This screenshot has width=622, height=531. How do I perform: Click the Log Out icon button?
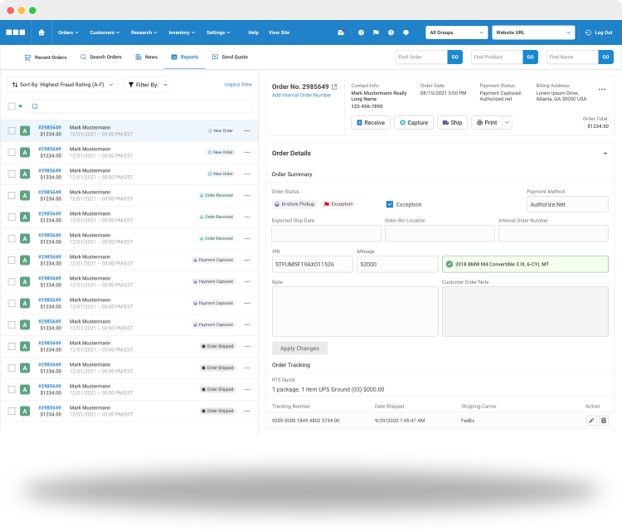tap(599, 33)
